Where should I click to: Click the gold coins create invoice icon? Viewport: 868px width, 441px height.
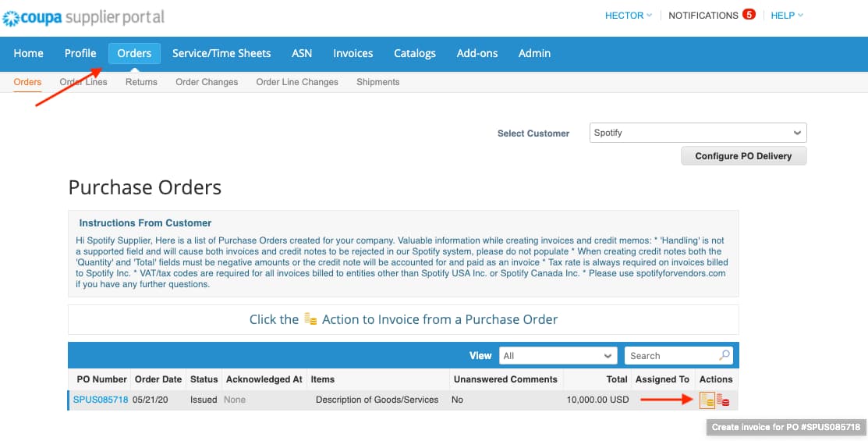[x=707, y=400]
